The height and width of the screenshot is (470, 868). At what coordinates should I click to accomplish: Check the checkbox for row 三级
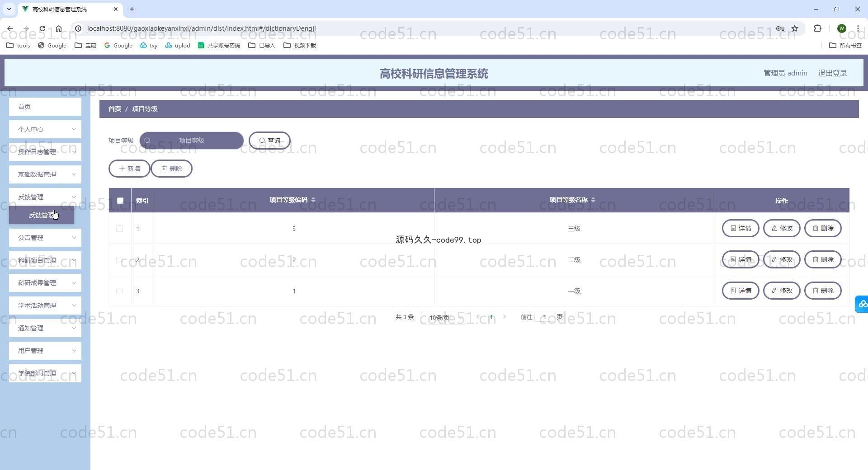[119, 229]
